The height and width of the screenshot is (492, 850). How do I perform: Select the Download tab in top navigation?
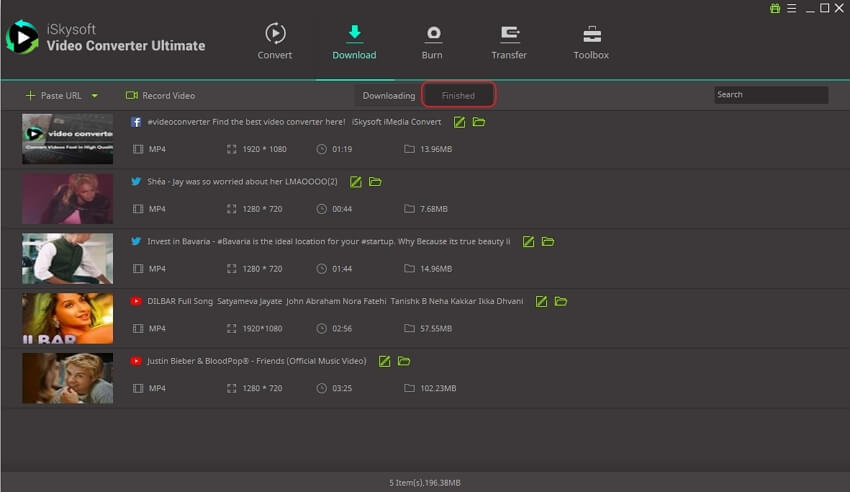pyautogui.click(x=354, y=41)
